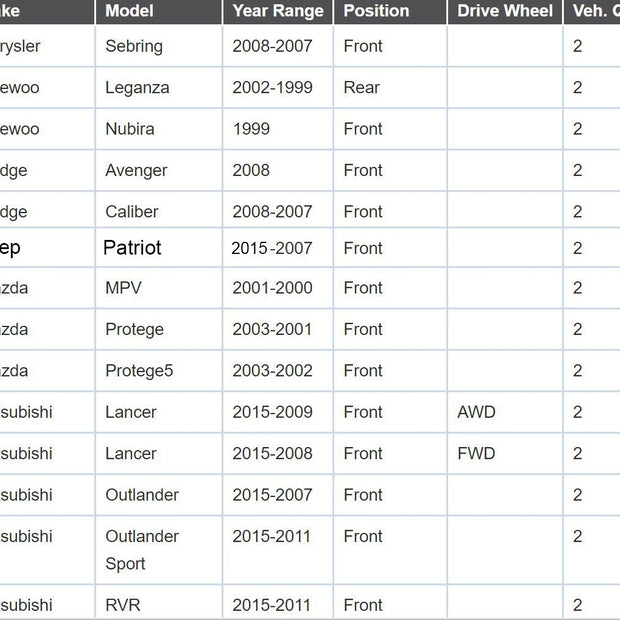Select the Avenger model cell

tap(159, 170)
